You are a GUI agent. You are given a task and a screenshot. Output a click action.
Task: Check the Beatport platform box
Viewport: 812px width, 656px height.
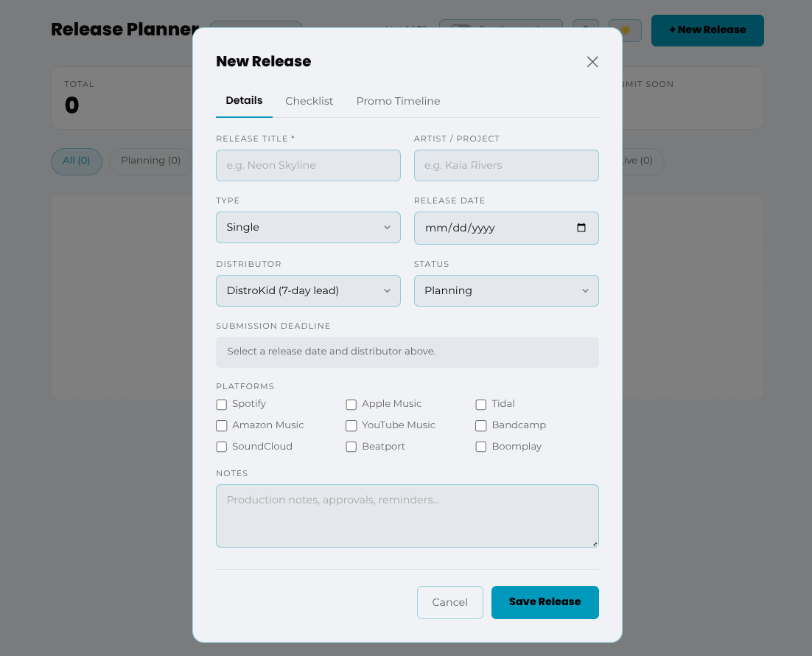(x=351, y=447)
